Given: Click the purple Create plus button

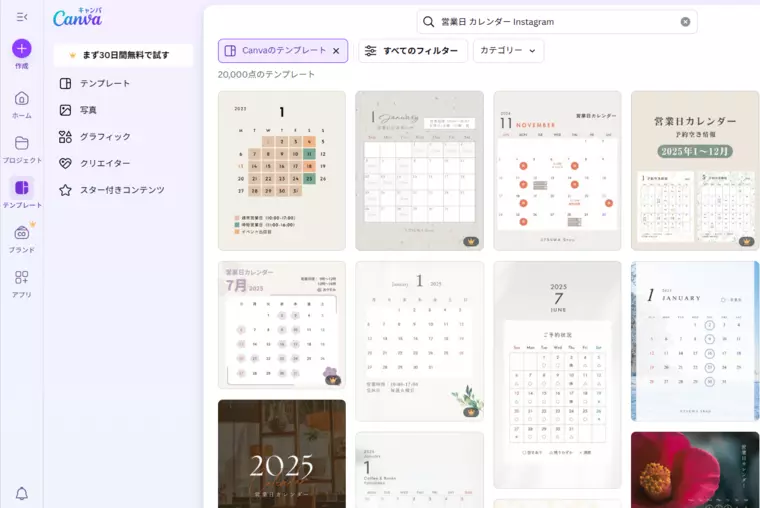Looking at the screenshot, I should [22, 48].
